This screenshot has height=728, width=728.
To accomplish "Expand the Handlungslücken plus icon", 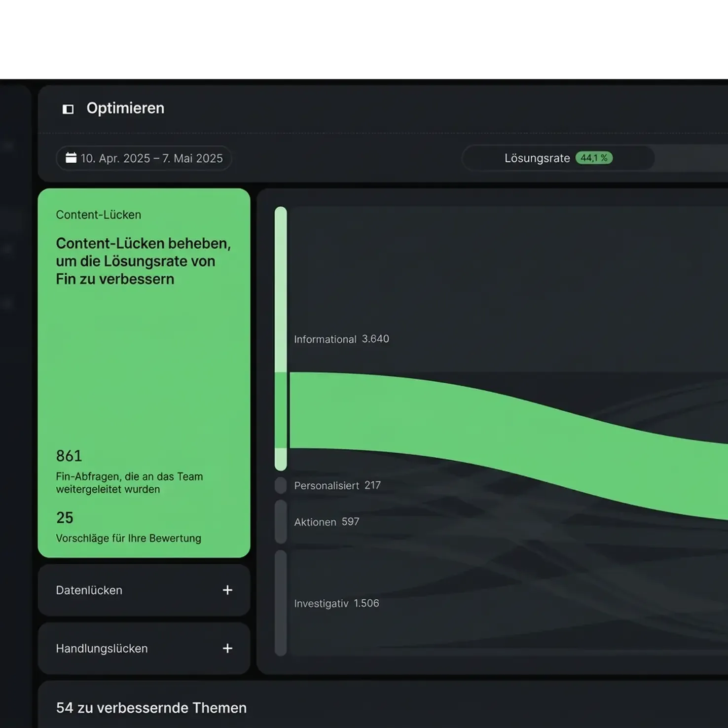I will [227, 648].
